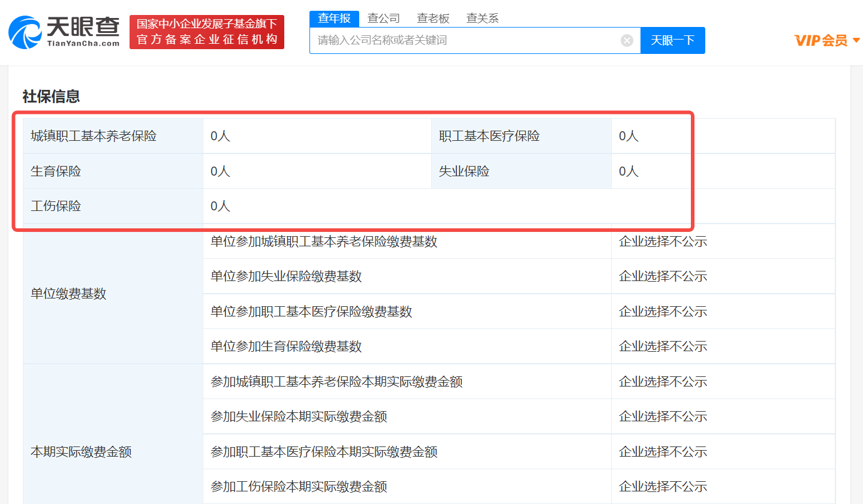Expand the VIP会员 dropdown arrow
863x504 pixels.
coord(856,40)
